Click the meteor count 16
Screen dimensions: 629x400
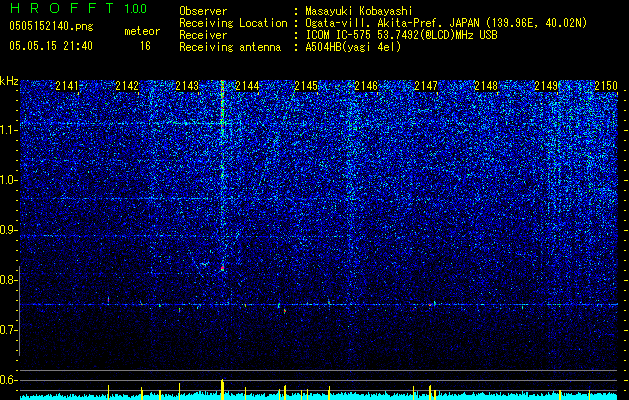coord(145,46)
